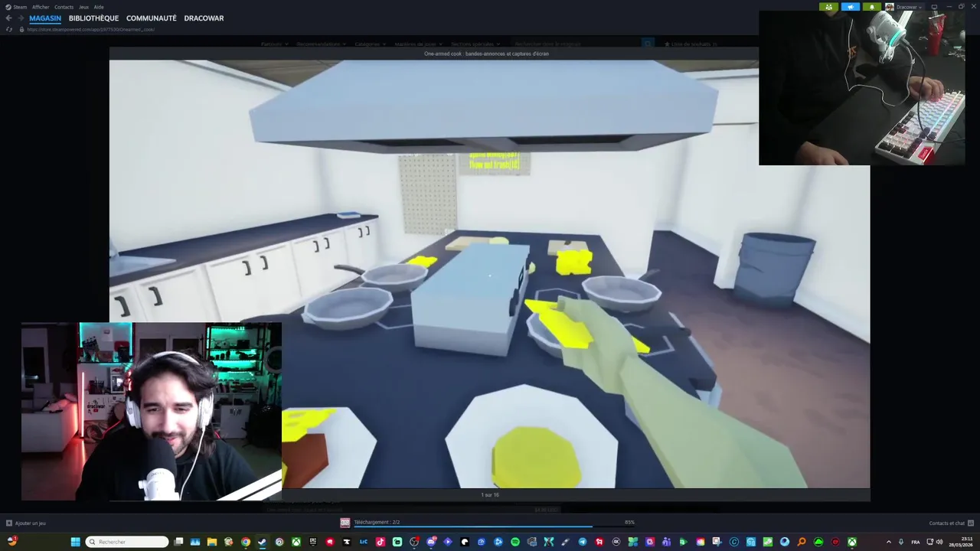This screenshot has width=980, height=551.
Task: Open Contacts et chat
Action: coord(946,523)
